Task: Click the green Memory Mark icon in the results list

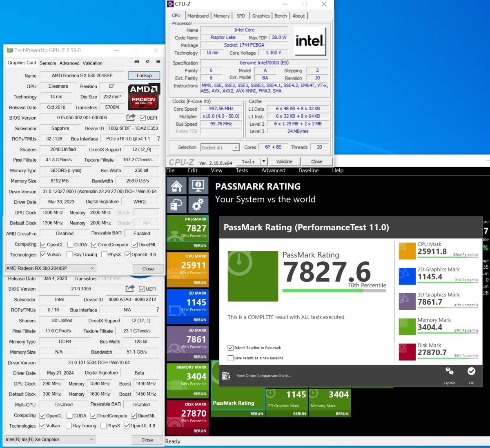Action: tap(407, 327)
